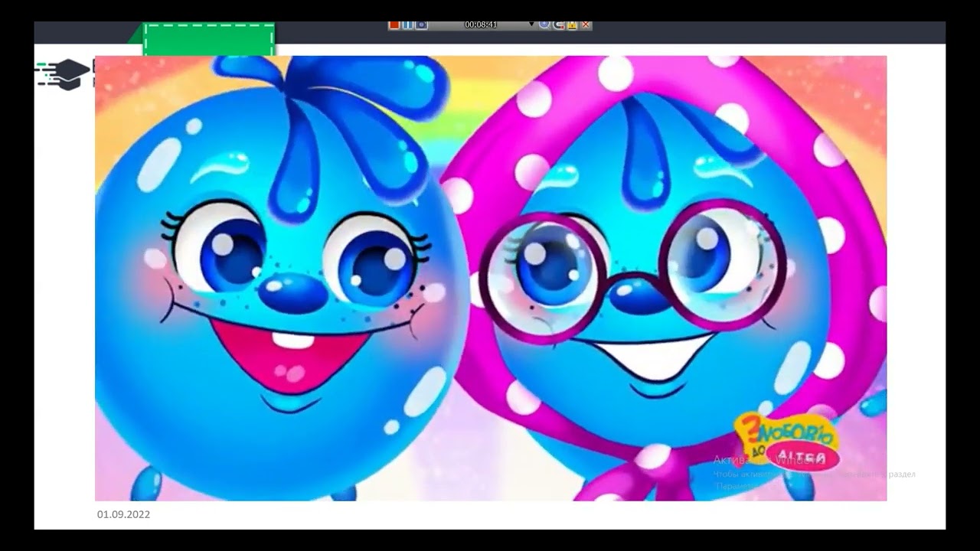
Task: Click the recording timer 00:08:41
Action: tap(481, 24)
